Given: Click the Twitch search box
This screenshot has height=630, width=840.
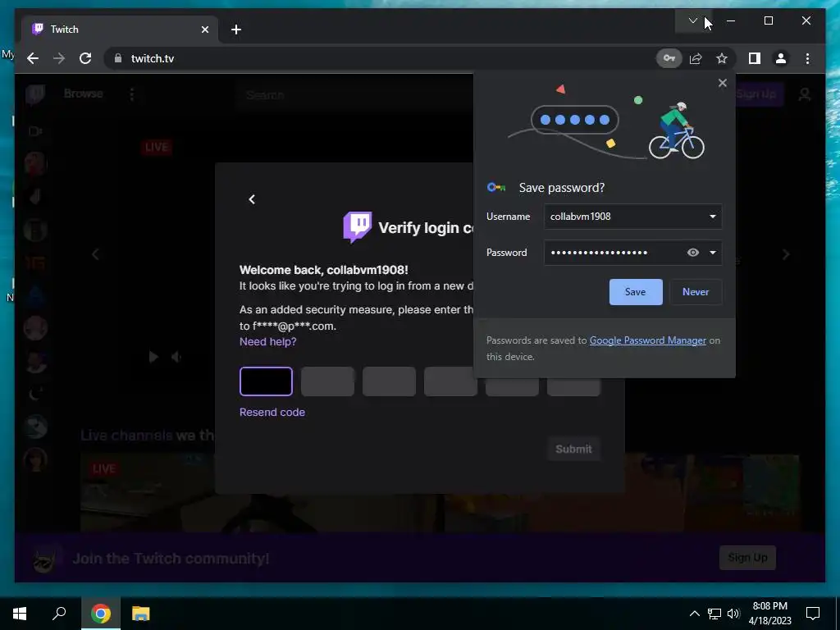Looking at the screenshot, I should (354, 95).
